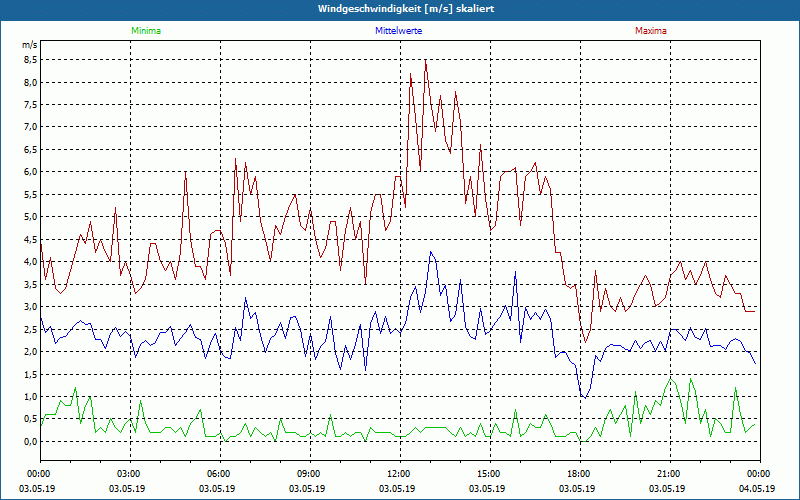This screenshot has width=800, height=500.
Task: Click the 0,5 y-axis label
Action: (31, 419)
